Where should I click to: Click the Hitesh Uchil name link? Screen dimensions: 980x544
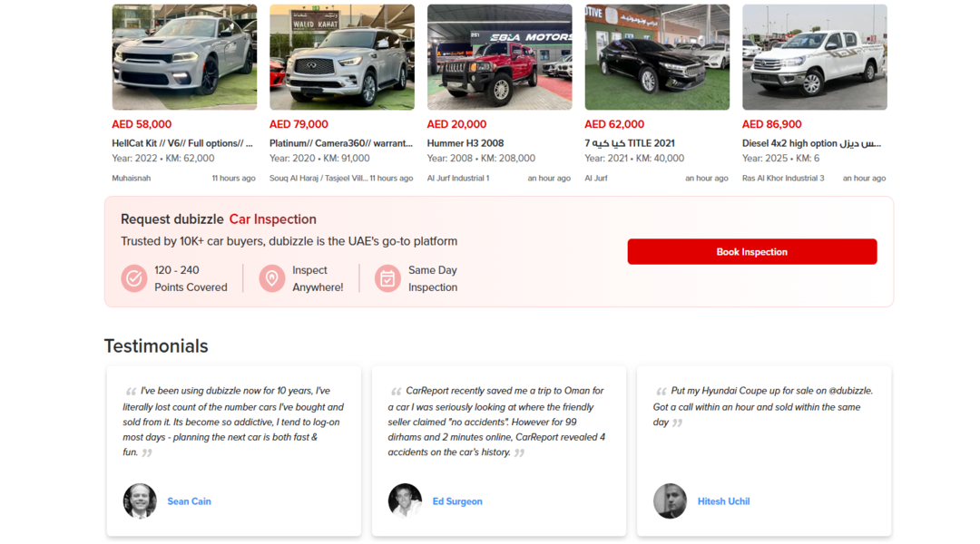tap(723, 501)
